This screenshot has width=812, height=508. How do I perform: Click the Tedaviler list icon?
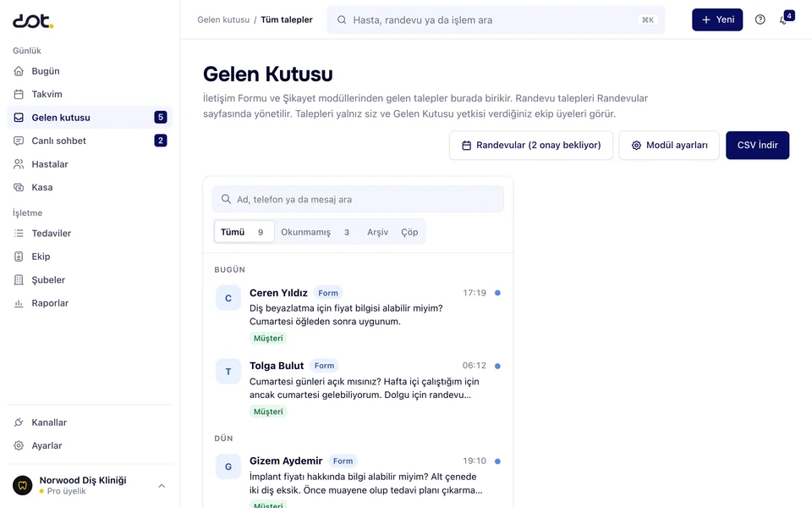(19, 234)
